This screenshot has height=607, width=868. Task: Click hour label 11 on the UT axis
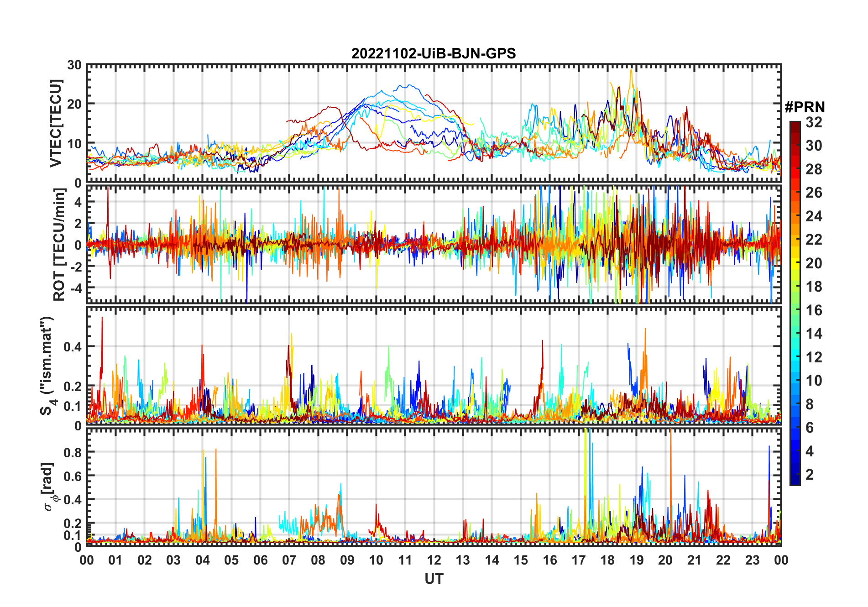pyautogui.click(x=405, y=560)
